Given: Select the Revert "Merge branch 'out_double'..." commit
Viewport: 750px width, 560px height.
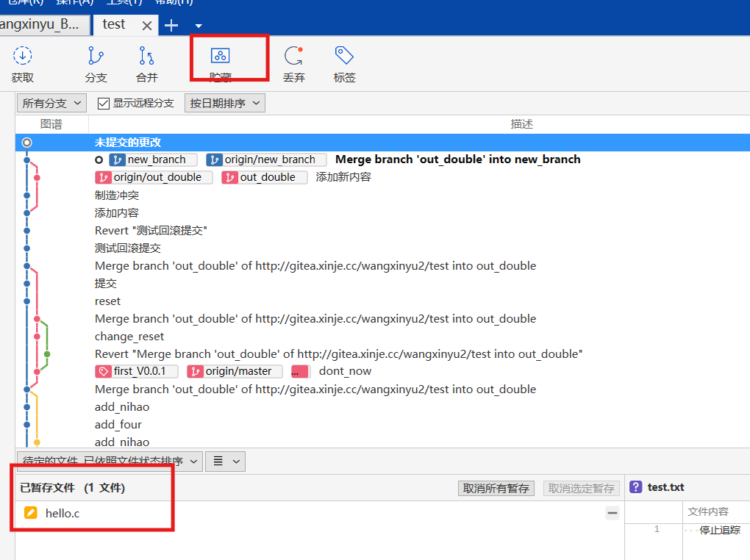Looking at the screenshot, I should click(x=339, y=354).
